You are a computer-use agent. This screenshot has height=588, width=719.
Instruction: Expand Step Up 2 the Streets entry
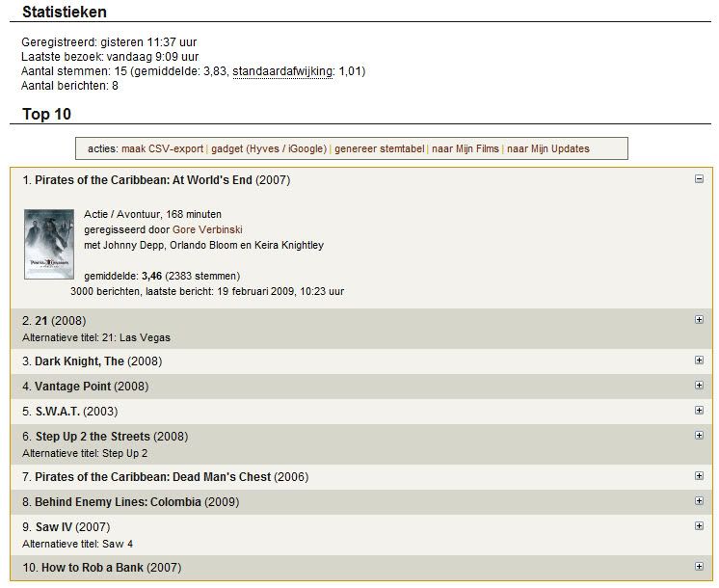(699, 435)
